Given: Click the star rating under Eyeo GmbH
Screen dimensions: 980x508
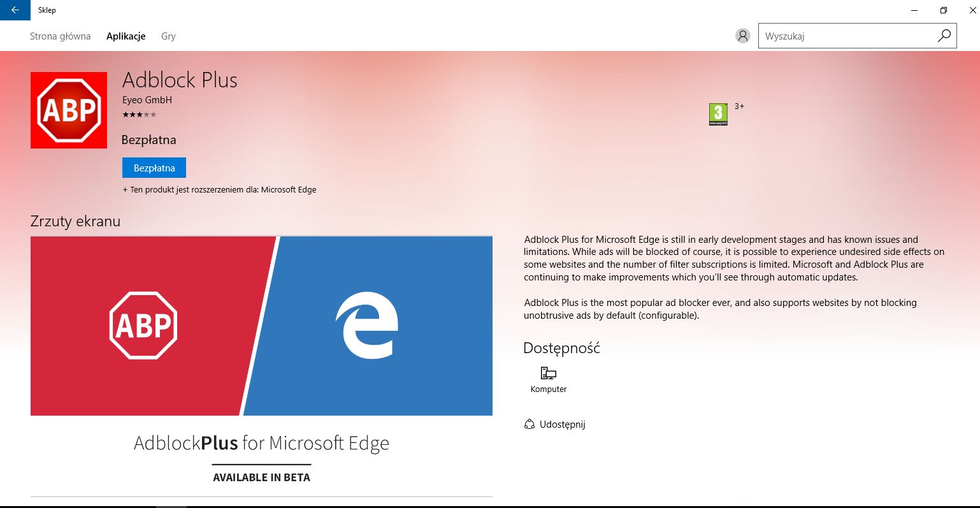Looking at the screenshot, I should [139, 115].
